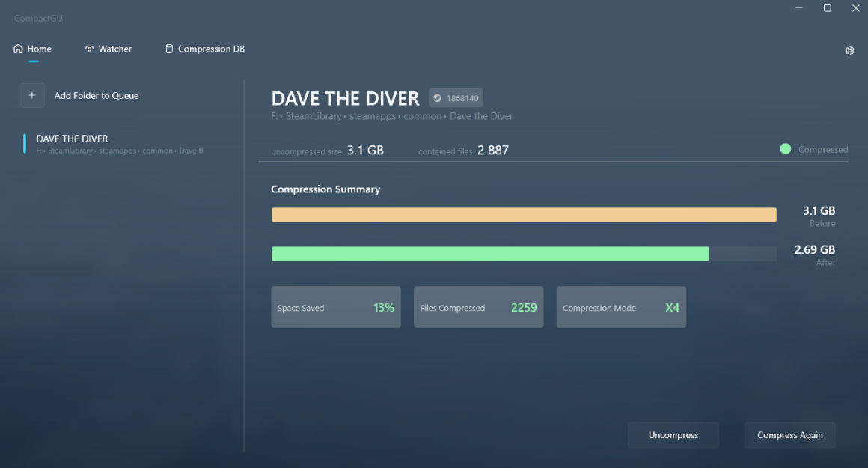Open settings via the gear icon
The image size is (868, 468).
coord(849,51)
